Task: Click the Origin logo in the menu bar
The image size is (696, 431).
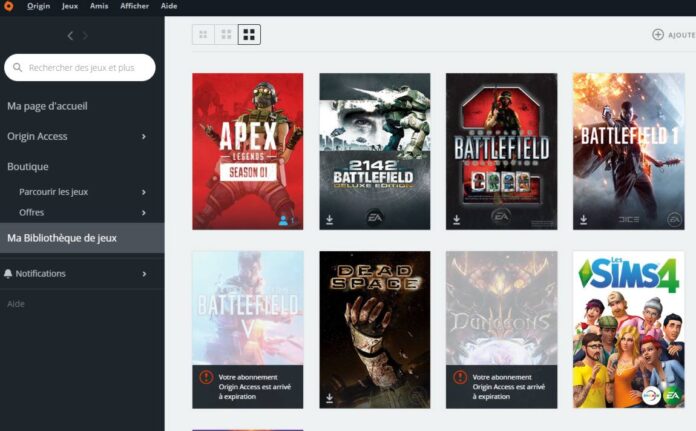Action: [9, 6]
